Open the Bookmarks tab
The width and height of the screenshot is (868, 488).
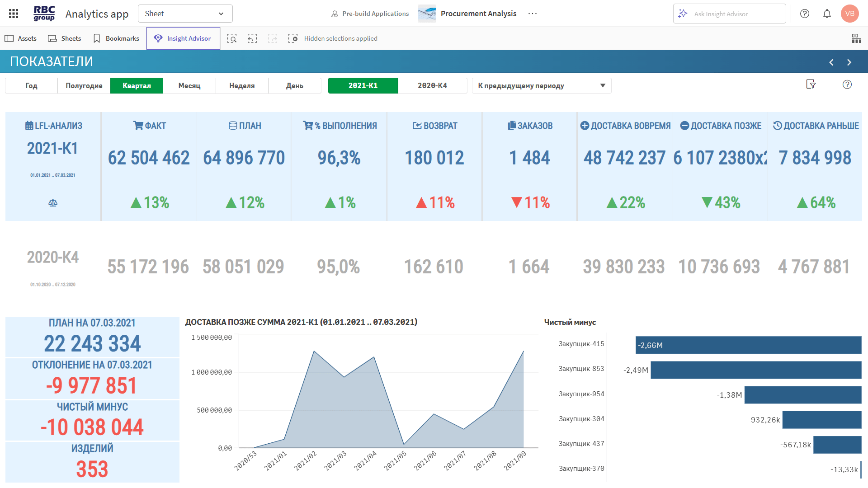coord(116,38)
